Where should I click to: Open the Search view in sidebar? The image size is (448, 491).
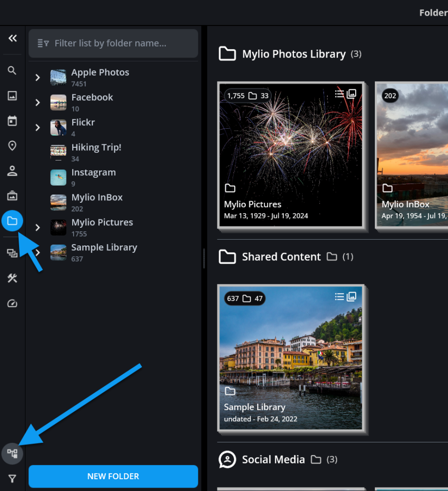pyautogui.click(x=12, y=70)
